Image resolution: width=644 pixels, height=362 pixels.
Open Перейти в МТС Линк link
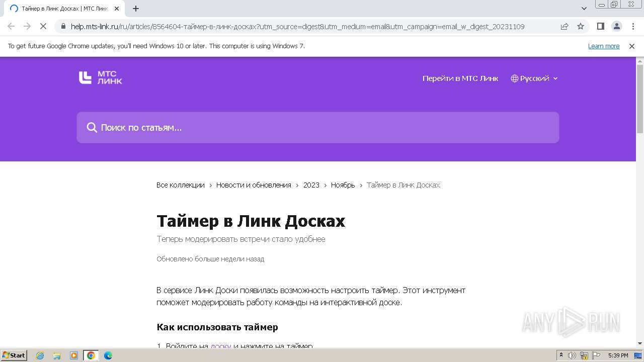pos(460,78)
